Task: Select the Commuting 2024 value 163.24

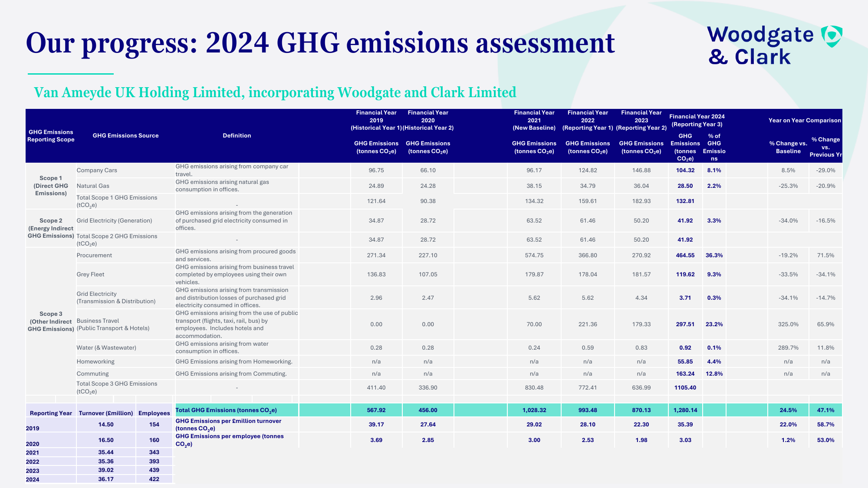Action: pos(685,374)
